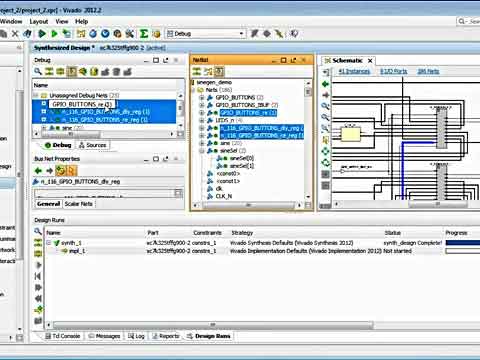Image resolution: width=480 pixels, height=360 pixels.
Task: Click the Run Synthesis green arrow icon
Action: pos(42,33)
